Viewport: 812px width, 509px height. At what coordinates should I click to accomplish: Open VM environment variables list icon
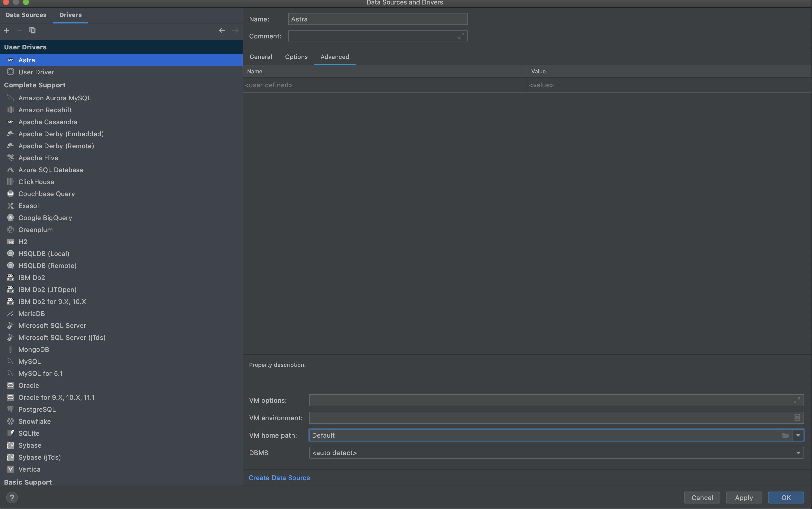[x=797, y=418]
